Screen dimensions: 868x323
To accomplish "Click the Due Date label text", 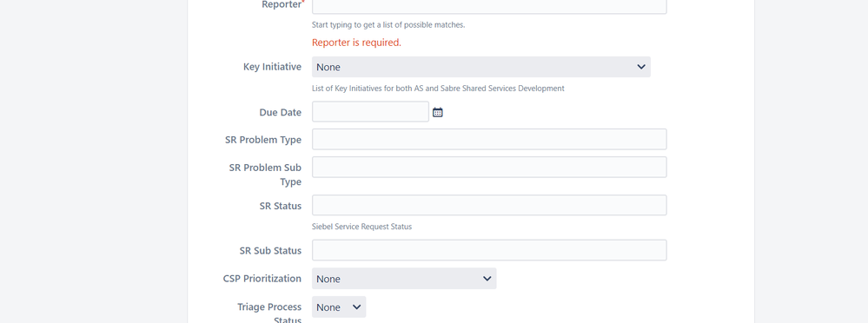I will coord(280,112).
